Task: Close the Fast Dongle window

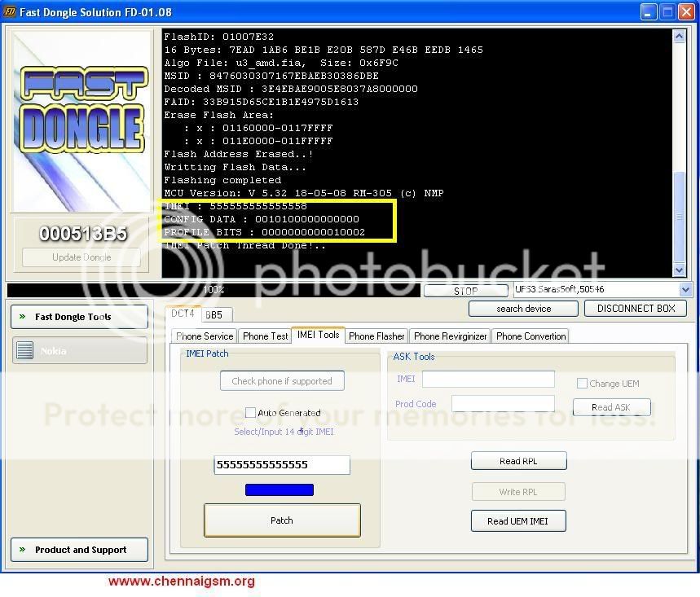Action: [686, 12]
